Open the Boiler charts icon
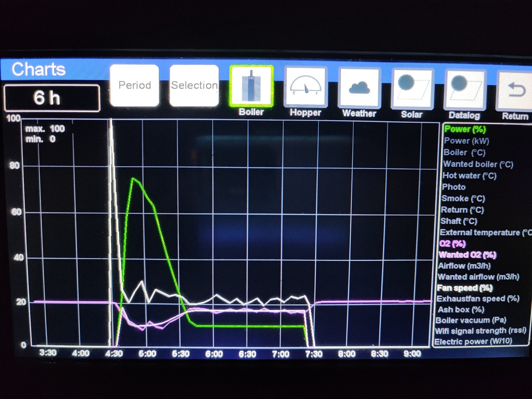 251,86
